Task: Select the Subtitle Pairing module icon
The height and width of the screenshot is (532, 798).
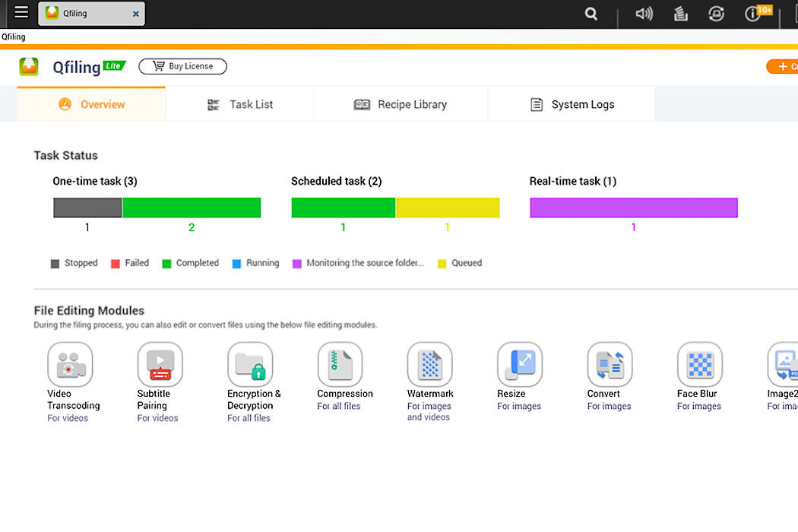Action: [x=160, y=365]
